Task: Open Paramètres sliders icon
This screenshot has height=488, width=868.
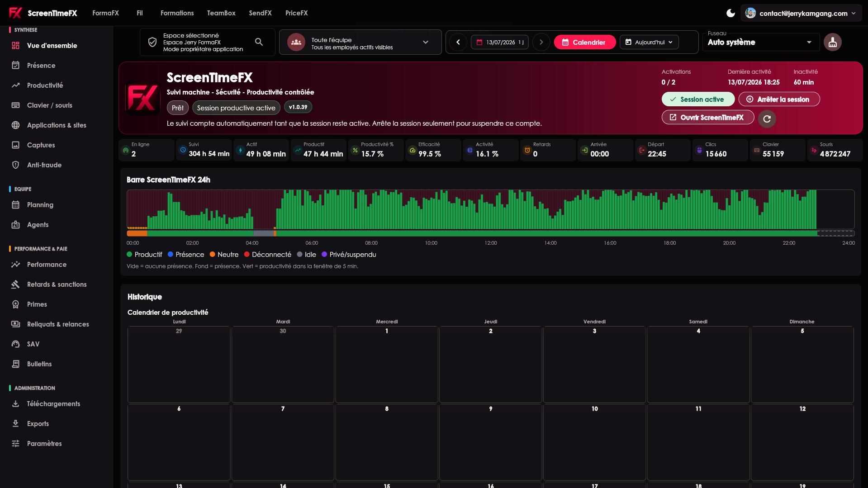Action: (16, 444)
